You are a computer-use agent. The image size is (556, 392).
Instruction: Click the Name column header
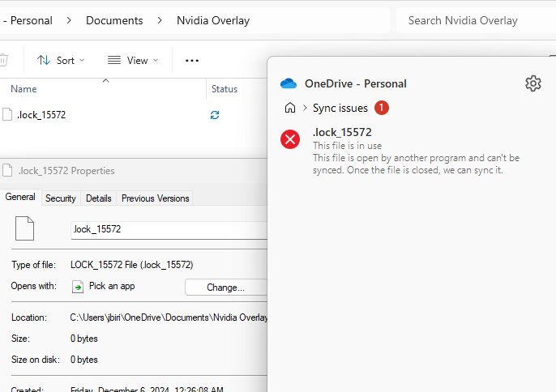click(x=24, y=89)
